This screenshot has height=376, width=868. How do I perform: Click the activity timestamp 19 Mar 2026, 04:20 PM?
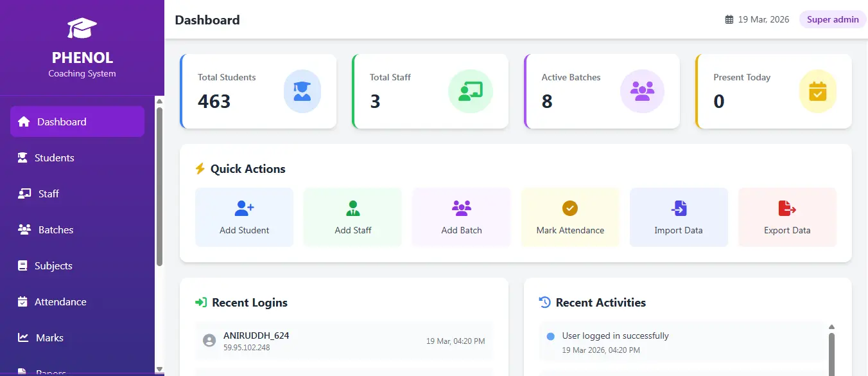tap(601, 350)
